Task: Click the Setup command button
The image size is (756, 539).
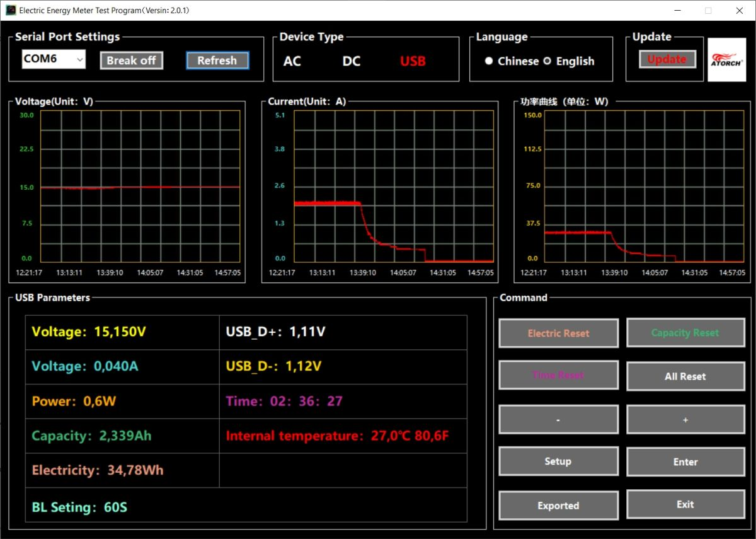Action: 558,461
